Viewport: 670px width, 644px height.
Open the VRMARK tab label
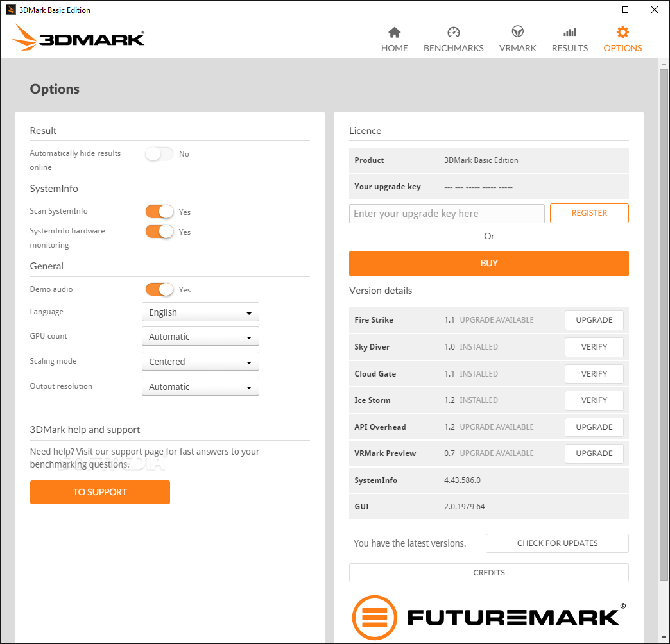point(517,48)
